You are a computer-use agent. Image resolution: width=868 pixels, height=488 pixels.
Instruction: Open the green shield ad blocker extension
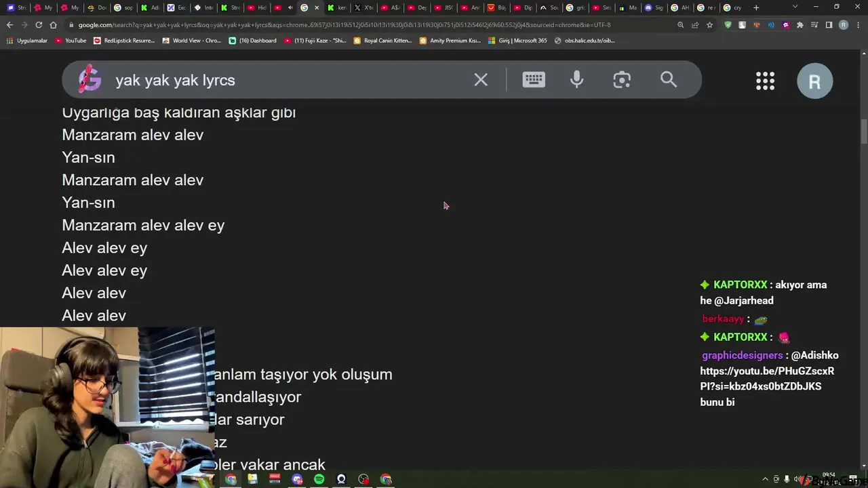click(x=728, y=25)
